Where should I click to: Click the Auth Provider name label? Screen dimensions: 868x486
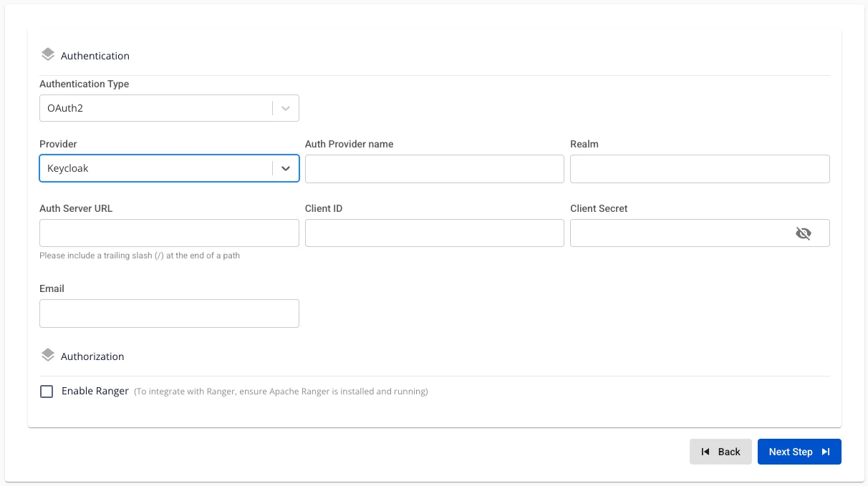click(x=349, y=144)
